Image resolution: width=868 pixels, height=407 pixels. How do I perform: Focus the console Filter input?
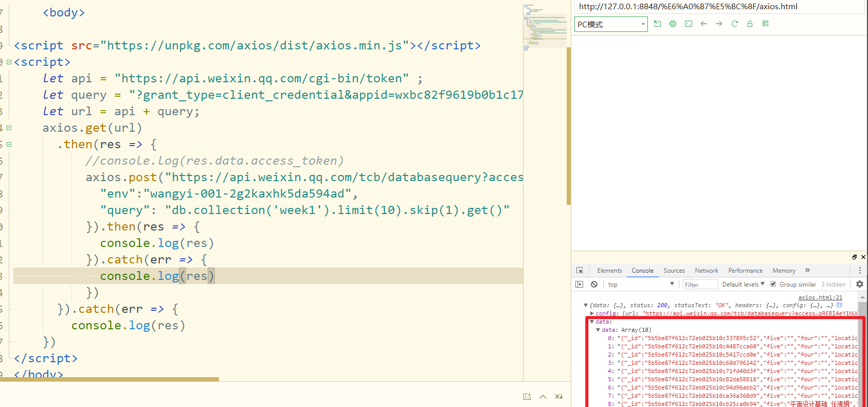(700, 285)
